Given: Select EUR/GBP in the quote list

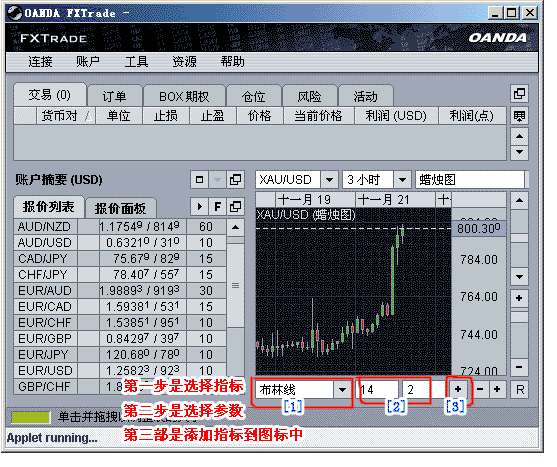Looking at the screenshot, I should pyautogui.click(x=120, y=338).
